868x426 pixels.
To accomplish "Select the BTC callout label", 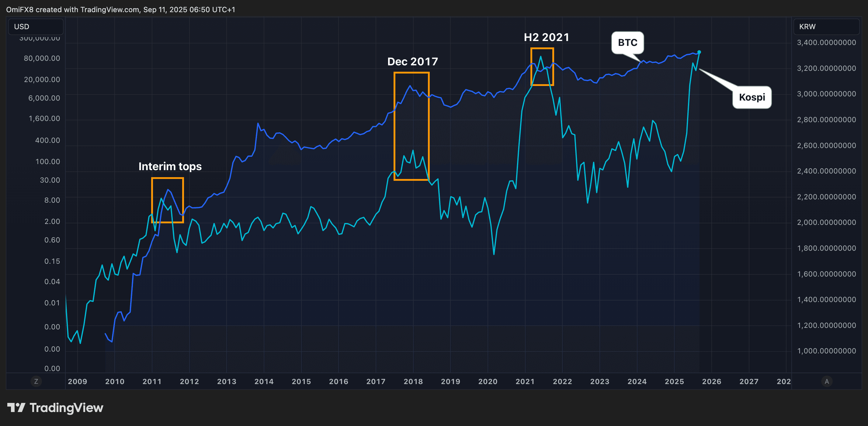I will (x=628, y=43).
